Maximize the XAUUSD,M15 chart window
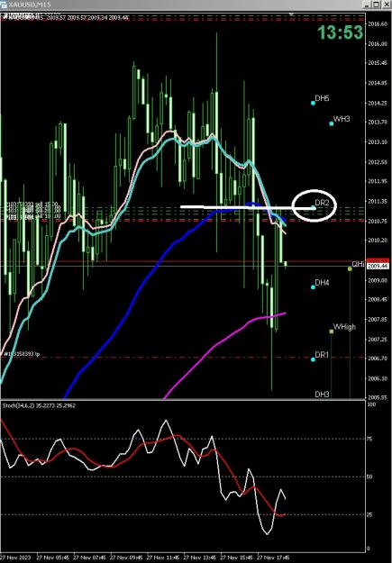The image size is (392, 563). pyautogui.click(x=376, y=5)
